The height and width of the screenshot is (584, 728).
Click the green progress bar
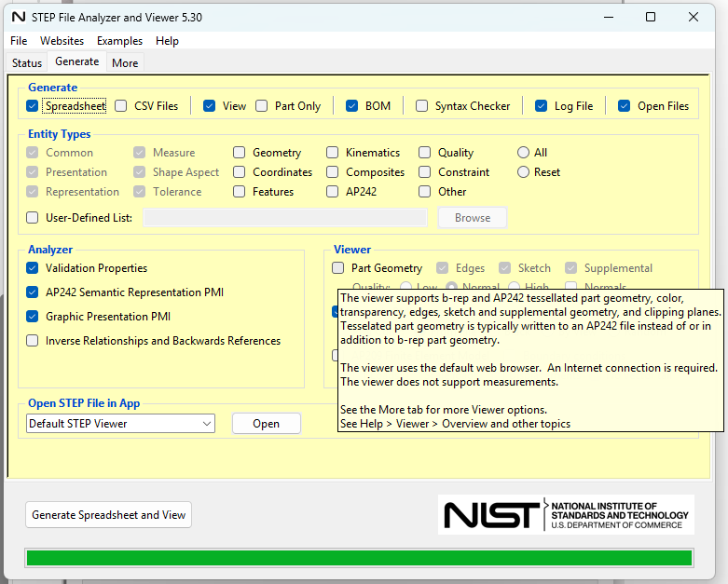(x=359, y=558)
